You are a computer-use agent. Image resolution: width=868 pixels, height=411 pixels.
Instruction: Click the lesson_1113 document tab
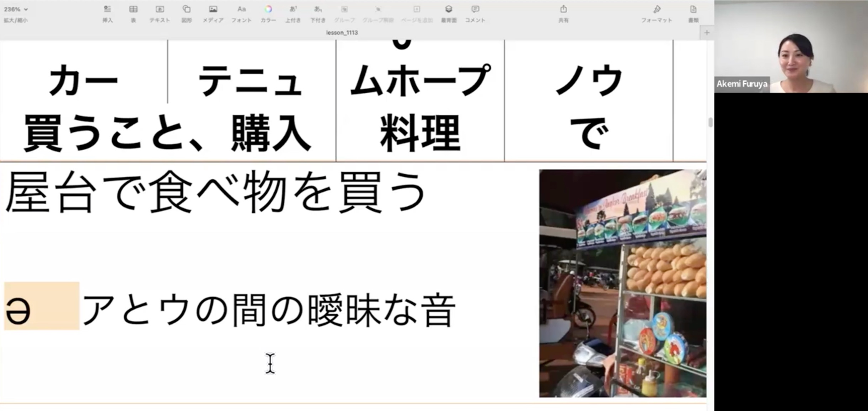342,33
